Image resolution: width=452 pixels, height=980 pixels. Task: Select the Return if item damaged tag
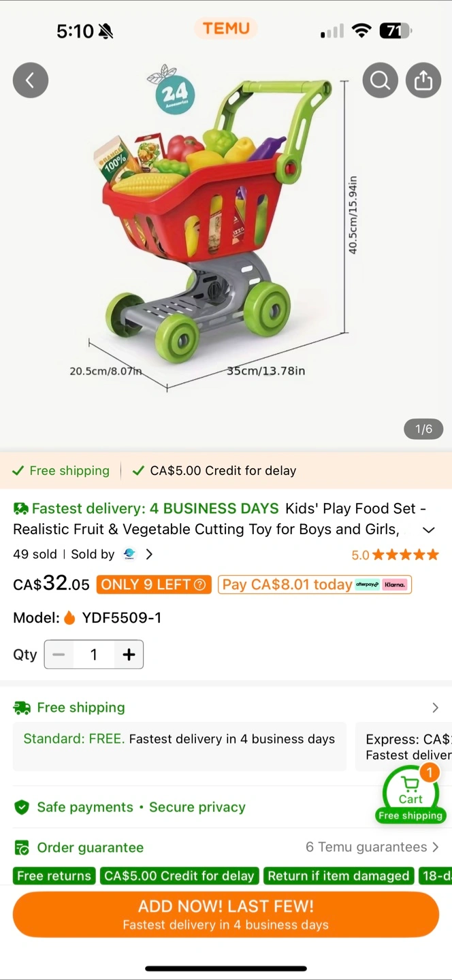pyautogui.click(x=338, y=876)
